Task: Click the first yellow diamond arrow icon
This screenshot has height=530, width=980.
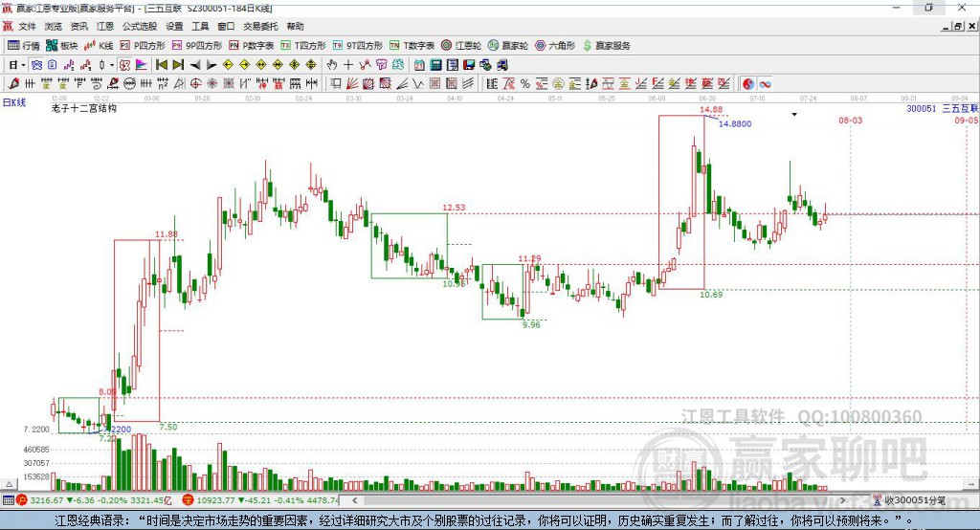Action: (228, 65)
